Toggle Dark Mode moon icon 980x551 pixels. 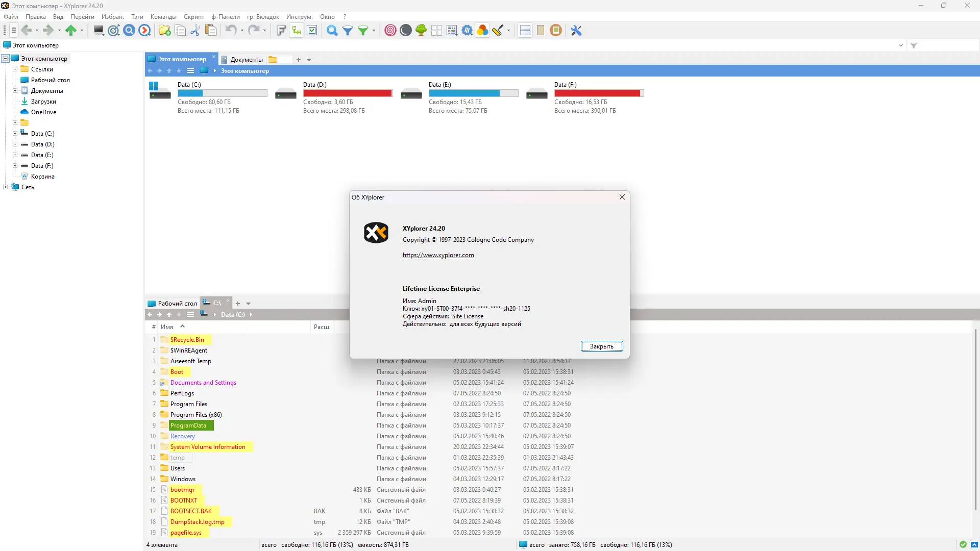(406, 31)
